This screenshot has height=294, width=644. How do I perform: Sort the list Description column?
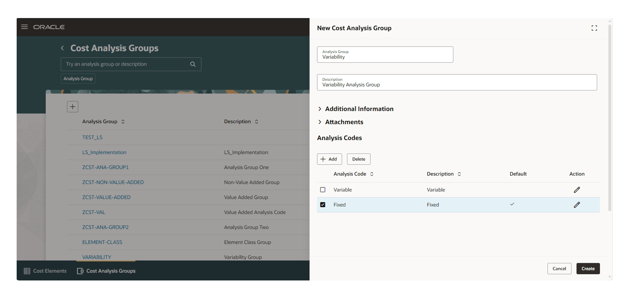pyautogui.click(x=256, y=122)
